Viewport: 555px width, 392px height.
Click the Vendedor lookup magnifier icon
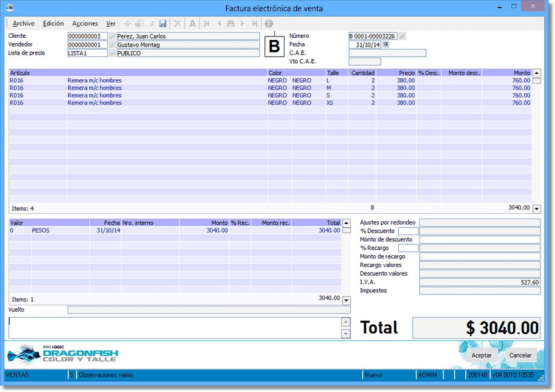point(112,45)
